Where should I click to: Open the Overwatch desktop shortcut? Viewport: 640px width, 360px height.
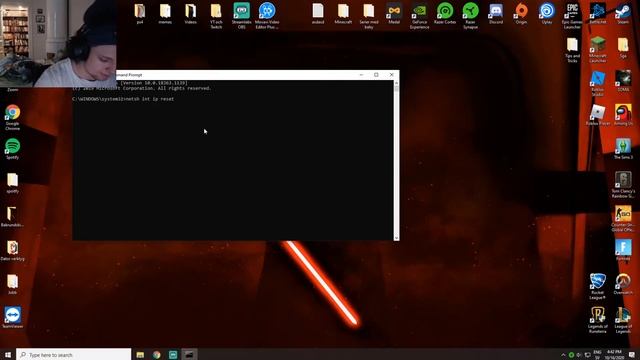point(623,284)
